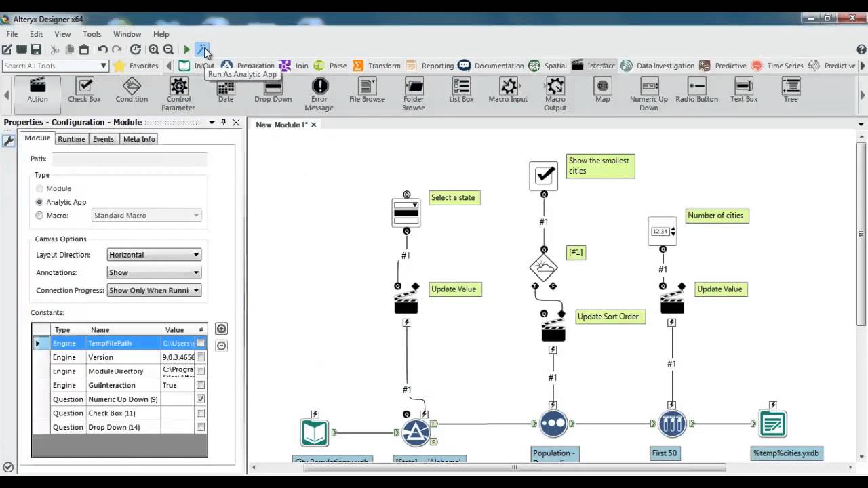Viewport: 868px width, 488px height.
Task: Save the module with the floppy icon
Action: click(x=37, y=49)
